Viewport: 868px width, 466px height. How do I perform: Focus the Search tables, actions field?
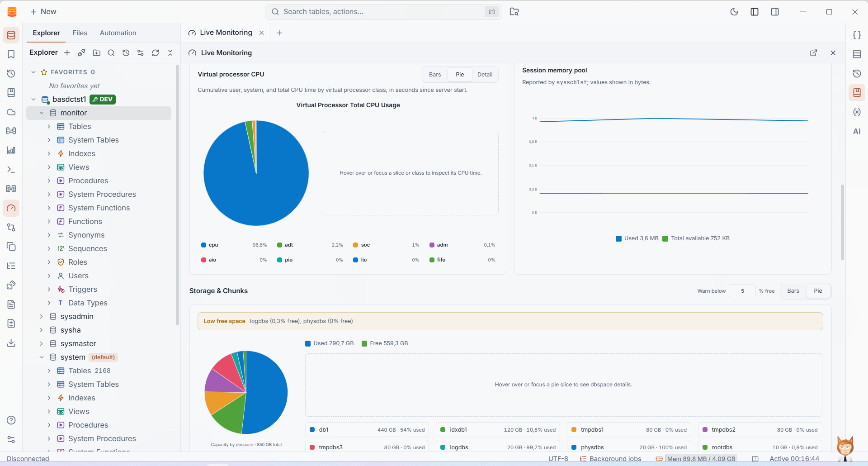pos(383,12)
